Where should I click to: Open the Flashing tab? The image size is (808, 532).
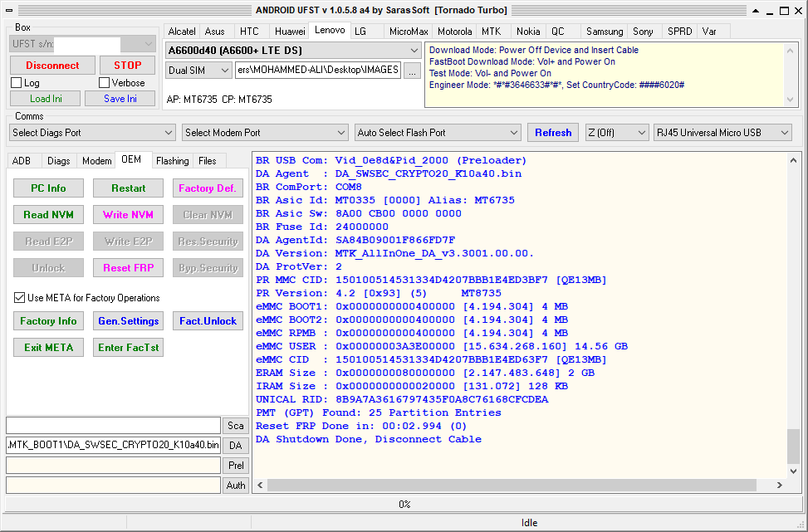[172, 161]
